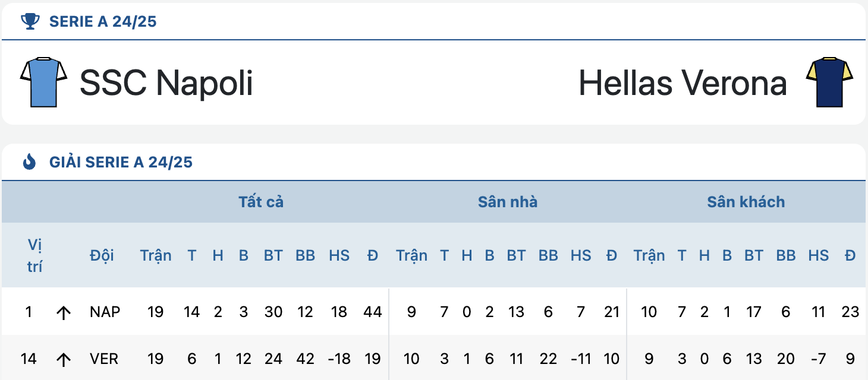Click the up arrow in the NAP row
This screenshot has width=868, height=380.
[x=63, y=312]
